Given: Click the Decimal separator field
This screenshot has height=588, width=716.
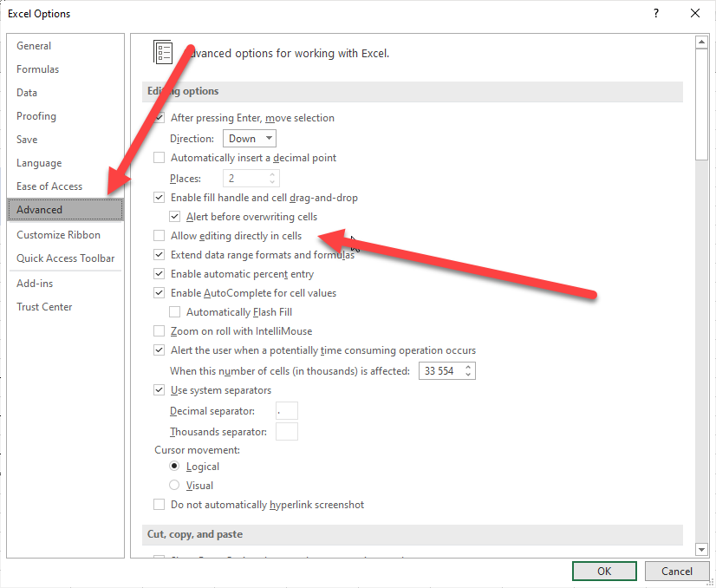Looking at the screenshot, I should click(x=287, y=411).
